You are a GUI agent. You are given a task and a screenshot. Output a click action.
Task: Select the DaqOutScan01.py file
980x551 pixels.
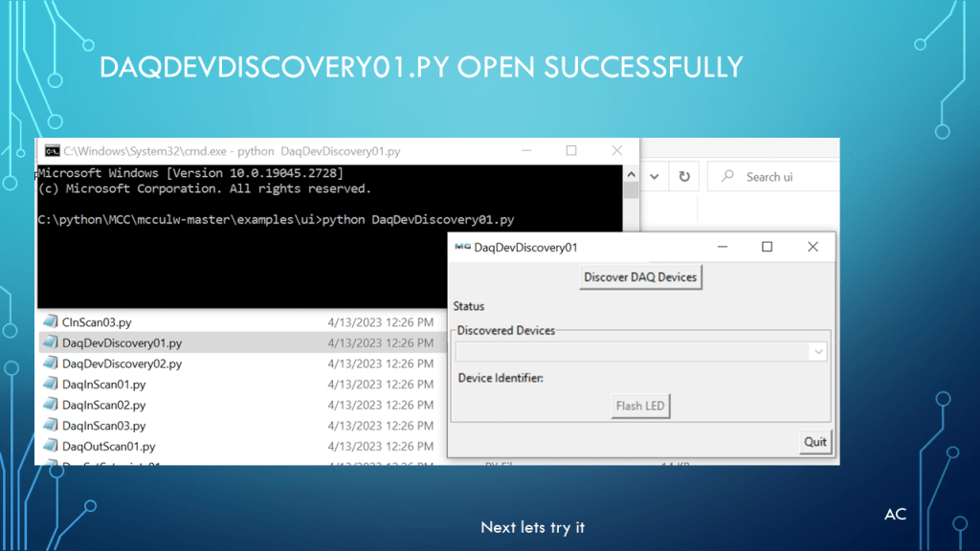click(108, 447)
